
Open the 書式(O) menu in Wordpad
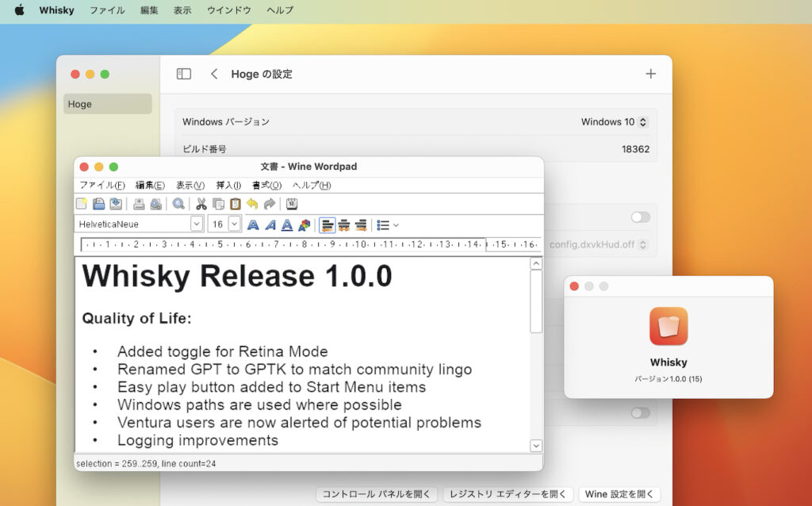click(x=266, y=185)
